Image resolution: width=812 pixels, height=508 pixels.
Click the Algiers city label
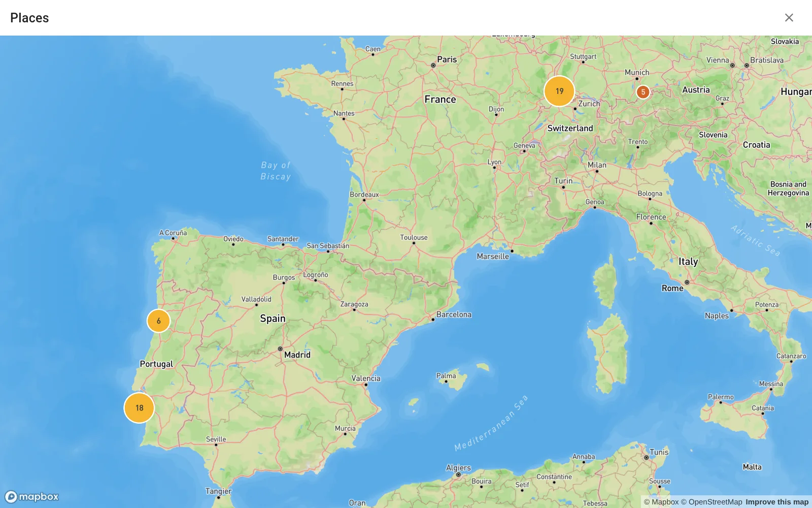tap(458, 468)
